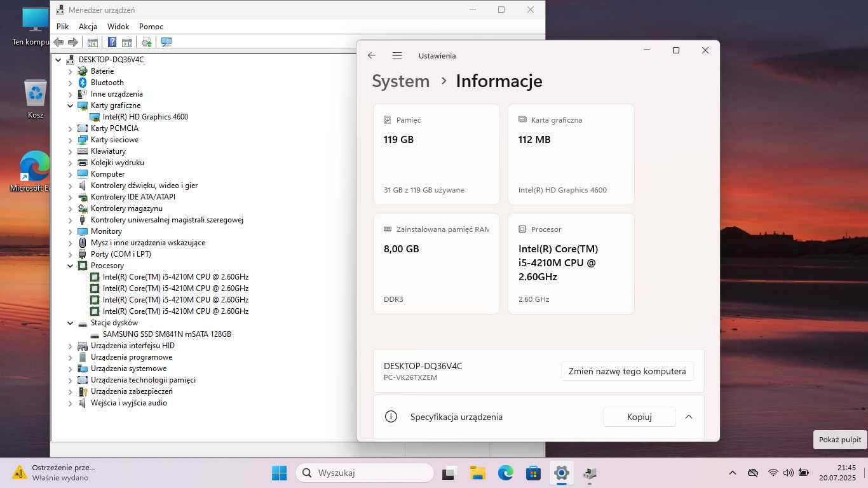The width and height of the screenshot is (868, 488).
Task: Select Kontrolery IDE ATA/ATAPI tree row
Action: (133, 197)
